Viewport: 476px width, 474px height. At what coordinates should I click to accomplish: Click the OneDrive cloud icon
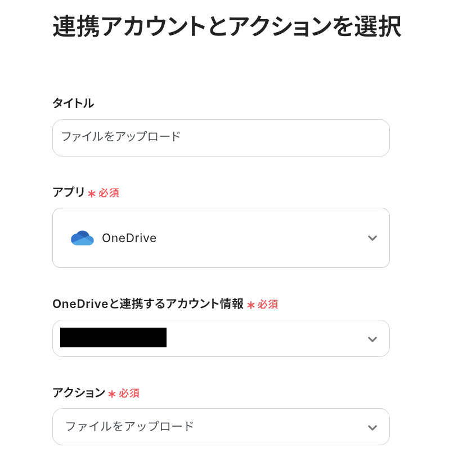click(82, 238)
